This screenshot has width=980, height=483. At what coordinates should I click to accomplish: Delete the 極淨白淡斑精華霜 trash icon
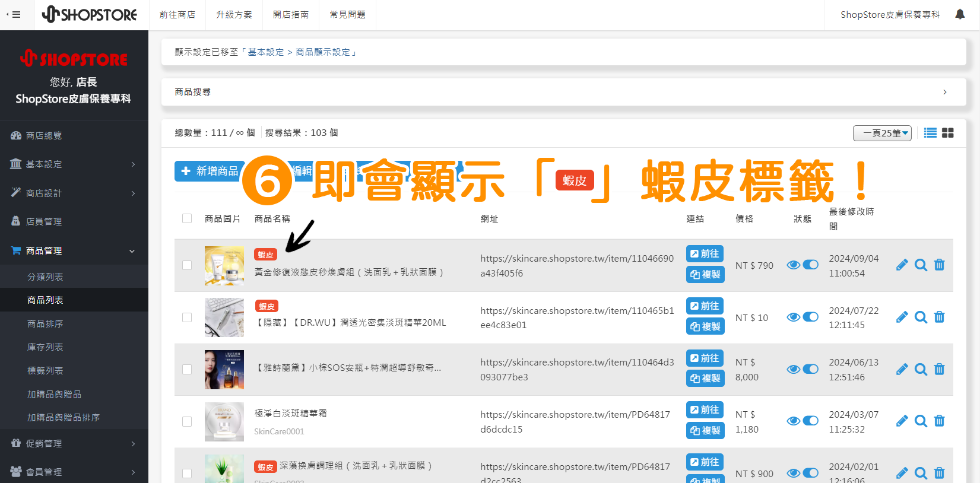tap(939, 421)
